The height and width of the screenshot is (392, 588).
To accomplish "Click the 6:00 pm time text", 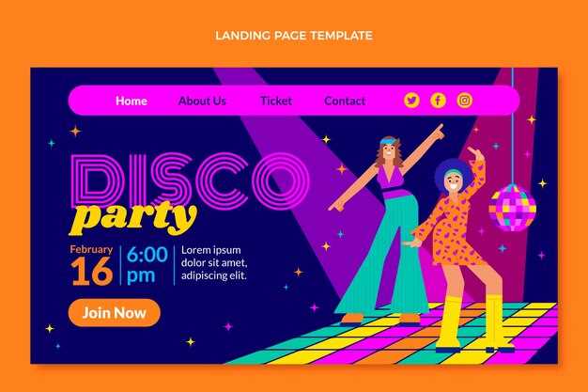I will pyautogui.click(x=147, y=265).
